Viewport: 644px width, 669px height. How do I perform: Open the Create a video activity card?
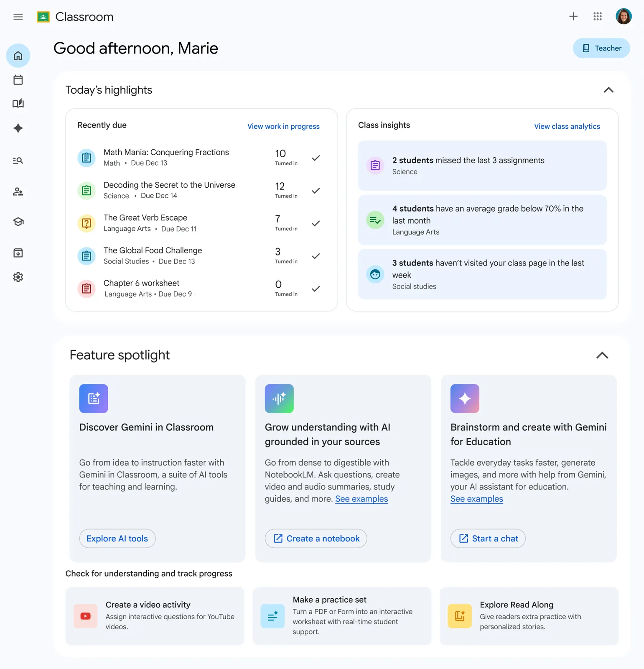pyautogui.click(x=155, y=616)
